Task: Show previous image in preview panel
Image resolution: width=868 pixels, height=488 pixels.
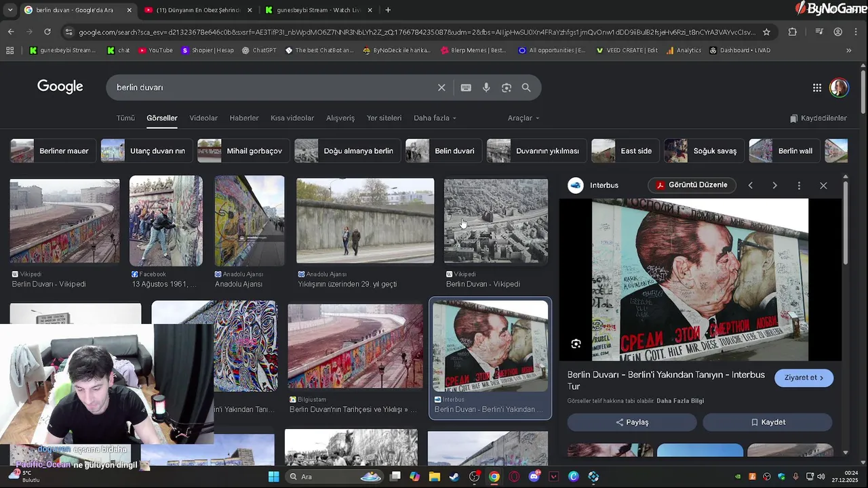Action: 750,185
